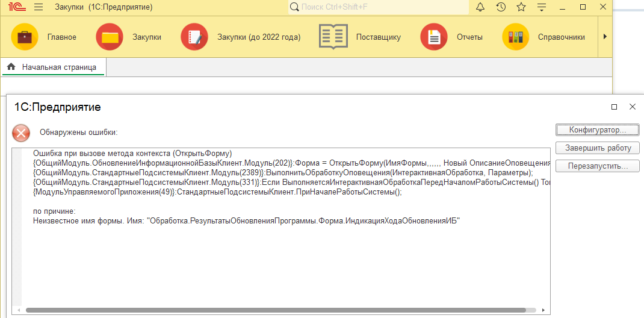644x318 pixels.
Task: Open the hamburger main menu
Action: (39, 7)
